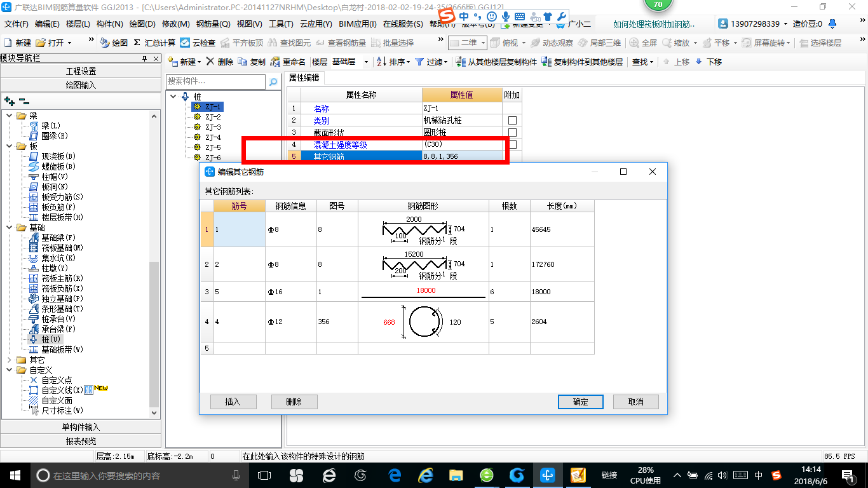Switch to the 属性编辑 tab
This screenshot has width=868, height=488.
tap(304, 78)
